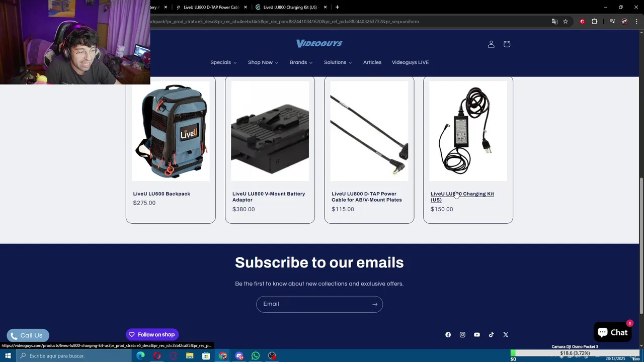Open the Facebook social icon
Screen dimensions: 644x362
[x=448, y=335]
